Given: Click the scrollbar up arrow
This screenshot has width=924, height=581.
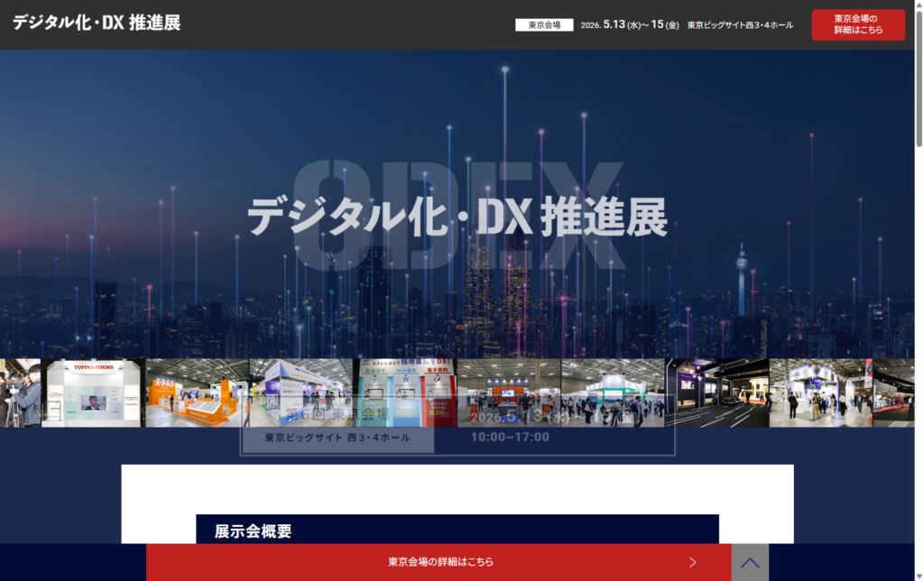Looking at the screenshot, I should 919,5.
